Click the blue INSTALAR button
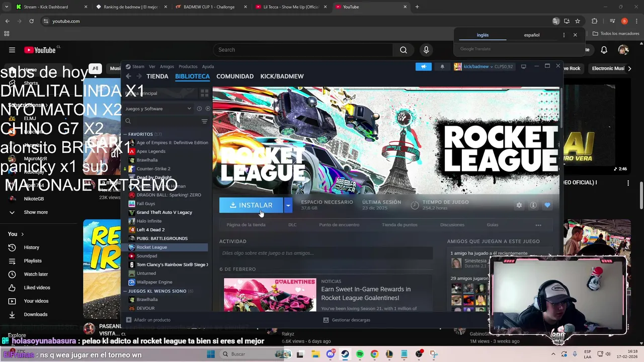Viewport: 644px width, 362px height. pos(251,205)
